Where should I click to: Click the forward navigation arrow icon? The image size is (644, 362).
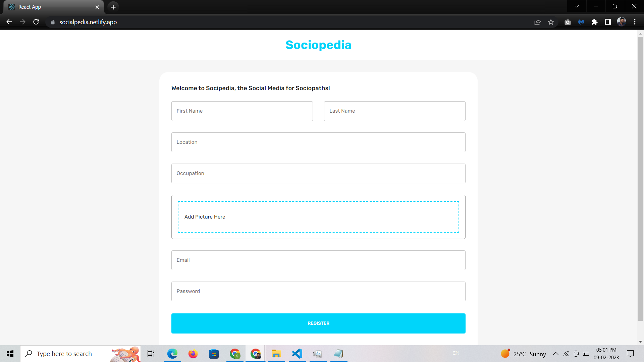[22, 22]
